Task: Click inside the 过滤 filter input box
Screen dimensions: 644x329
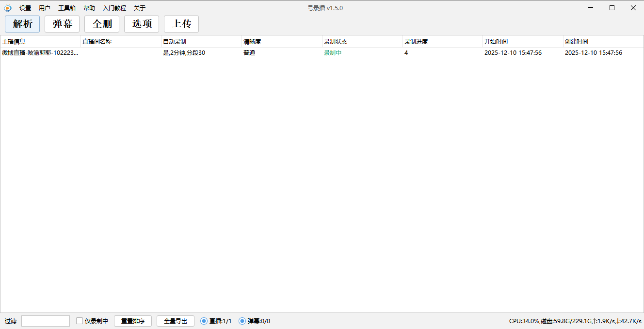Action: click(x=45, y=321)
